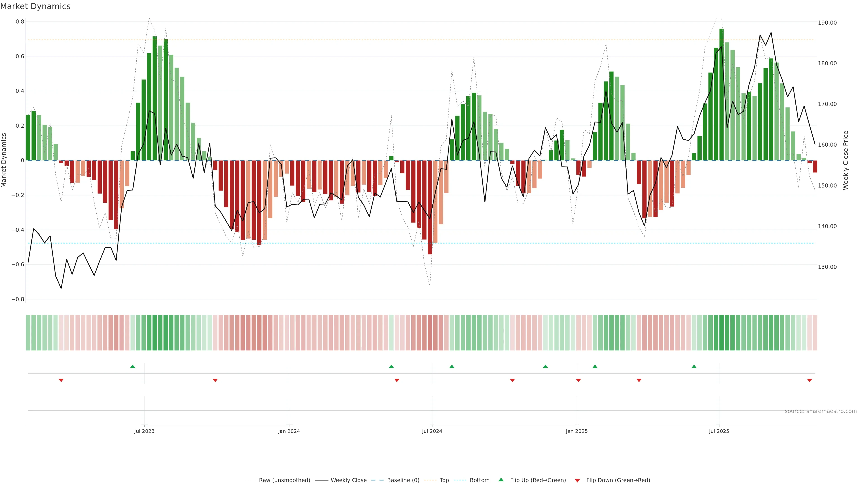Click the green flip-up triangle just after Jul 2024
This screenshot has width=868, height=488.
(x=452, y=366)
